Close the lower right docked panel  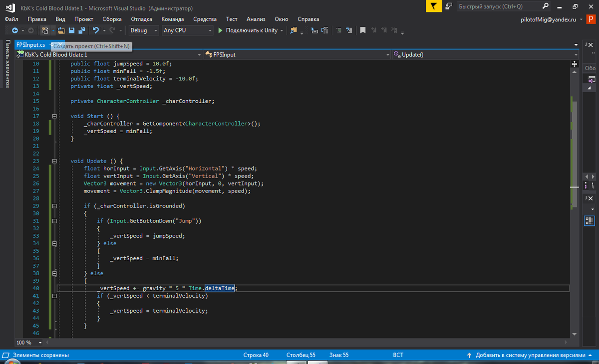click(592, 199)
